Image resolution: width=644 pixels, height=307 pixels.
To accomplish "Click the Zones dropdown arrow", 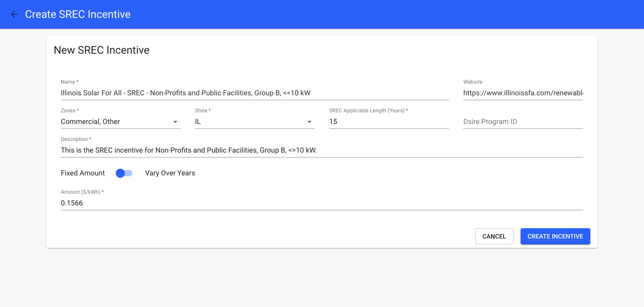I will (x=175, y=122).
